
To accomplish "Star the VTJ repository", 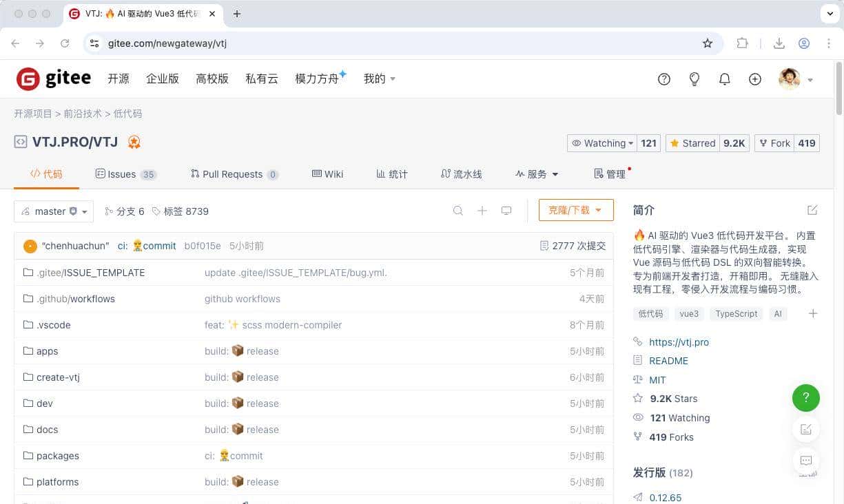I will click(692, 143).
